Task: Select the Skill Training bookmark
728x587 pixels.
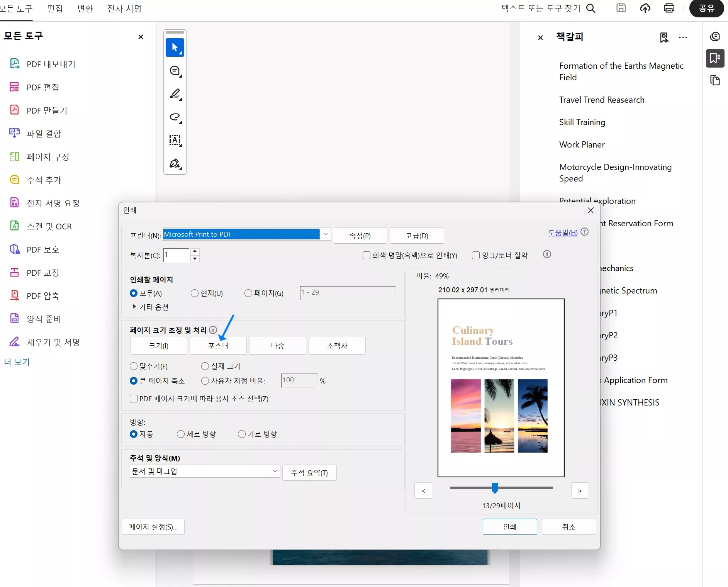Action: pyautogui.click(x=582, y=122)
